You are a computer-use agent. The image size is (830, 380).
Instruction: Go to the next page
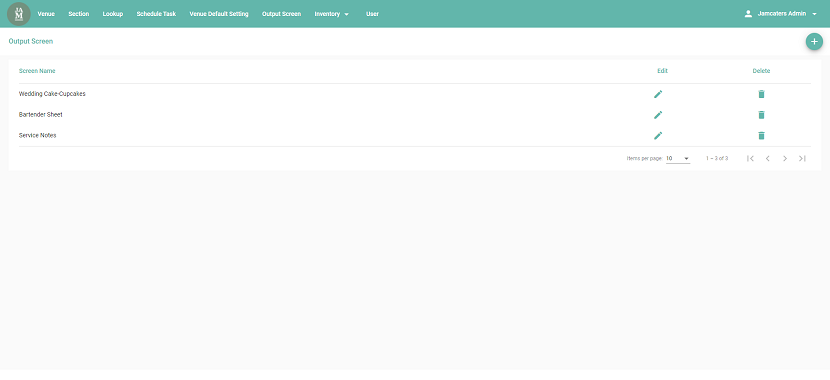[x=785, y=158]
